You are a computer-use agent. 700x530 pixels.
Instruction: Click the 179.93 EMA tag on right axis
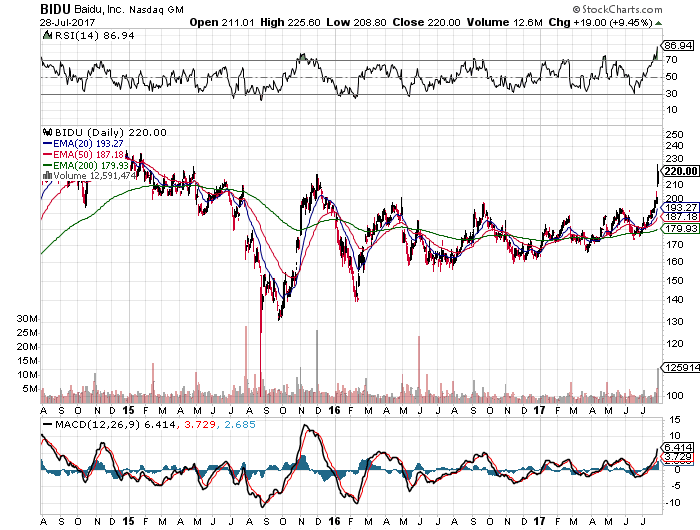click(x=680, y=229)
